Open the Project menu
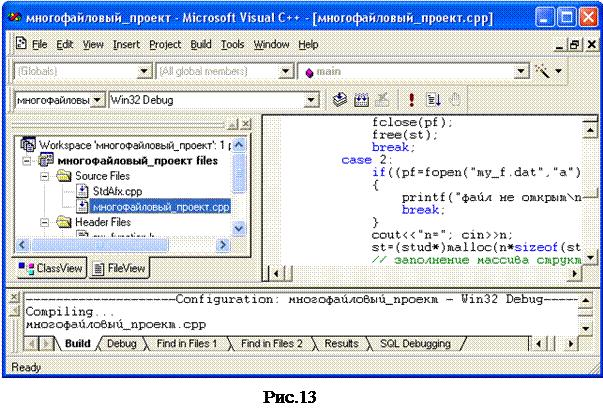 pos(165,45)
